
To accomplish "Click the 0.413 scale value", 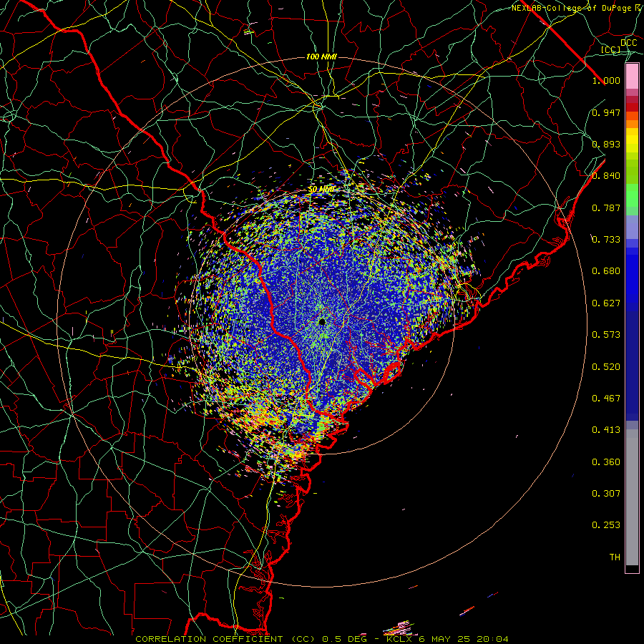I will tap(606, 430).
